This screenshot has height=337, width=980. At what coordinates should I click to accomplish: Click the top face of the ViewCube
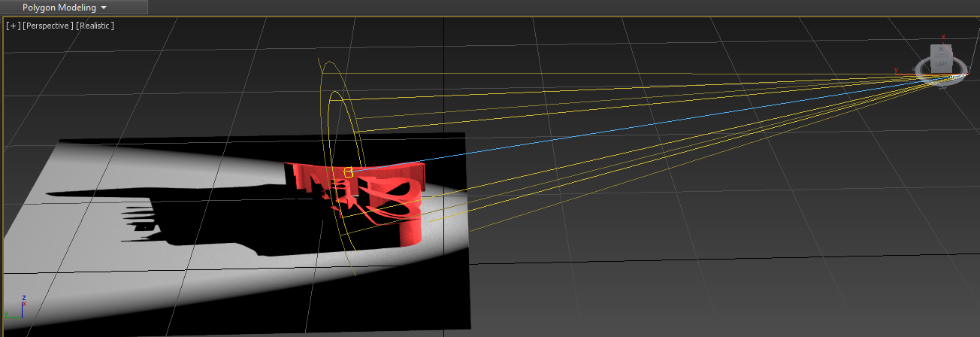click(x=941, y=49)
